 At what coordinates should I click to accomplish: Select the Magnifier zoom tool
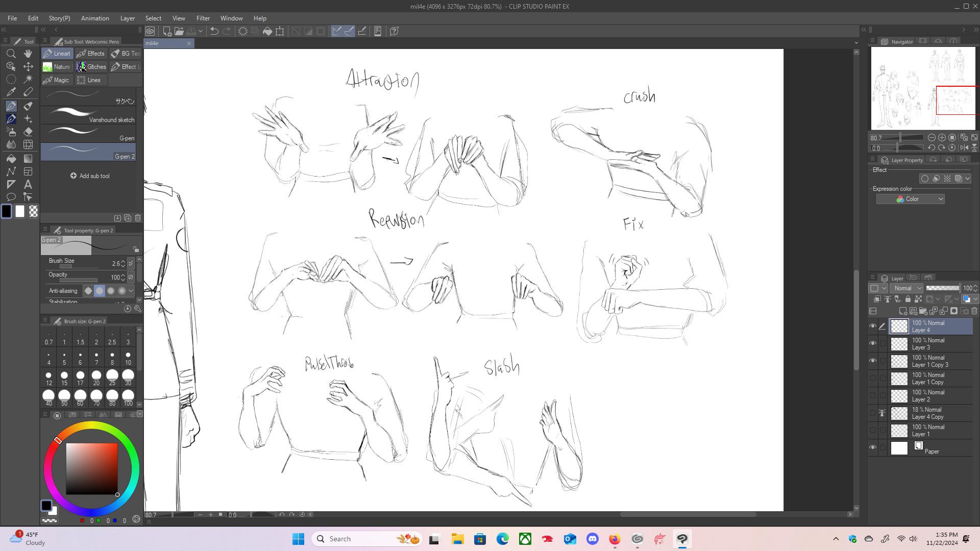(x=11, y=54)
